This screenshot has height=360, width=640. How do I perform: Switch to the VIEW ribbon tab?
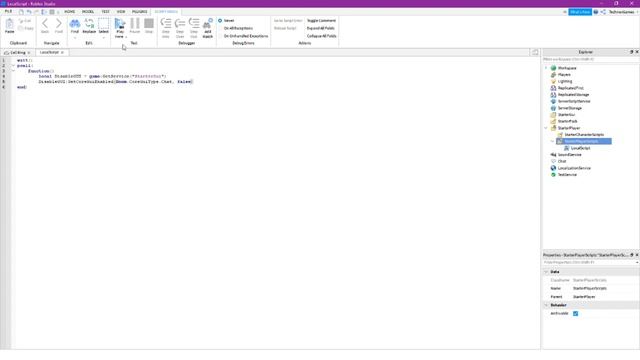pos(121,11)
